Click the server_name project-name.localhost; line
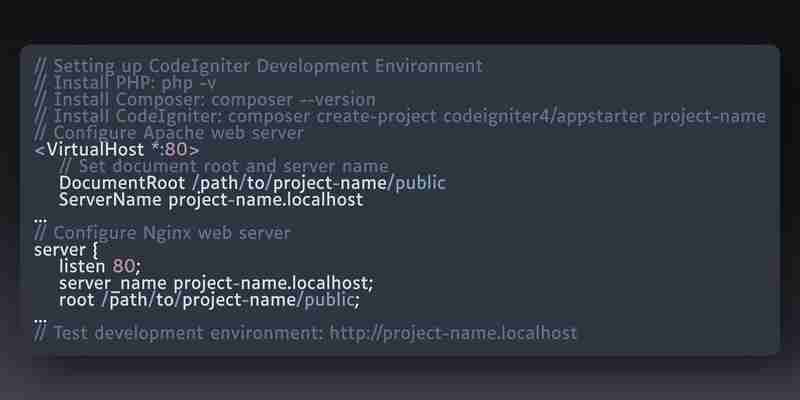This screenshot has height=400, width=800. [216, 283]
